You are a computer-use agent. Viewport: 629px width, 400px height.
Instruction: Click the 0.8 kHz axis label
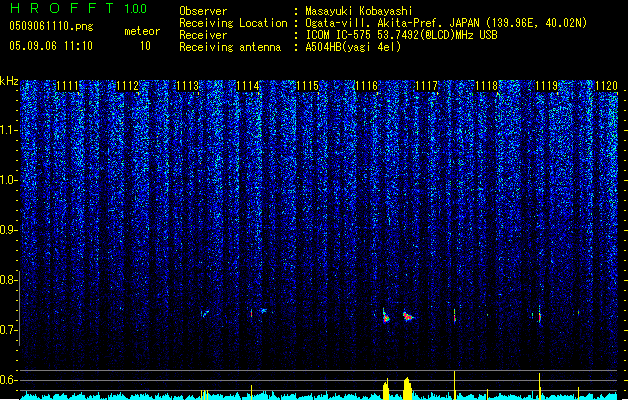[x=8, y=280]
